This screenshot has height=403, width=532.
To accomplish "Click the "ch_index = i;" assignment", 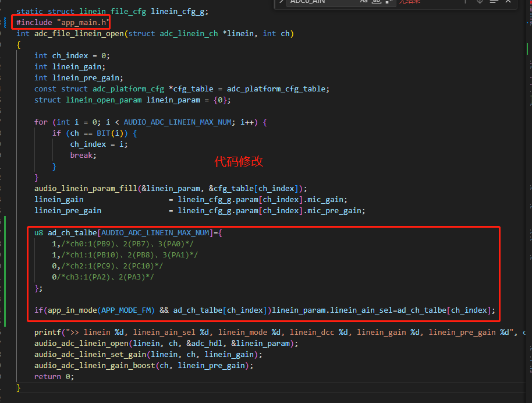I will coord(99,144).
